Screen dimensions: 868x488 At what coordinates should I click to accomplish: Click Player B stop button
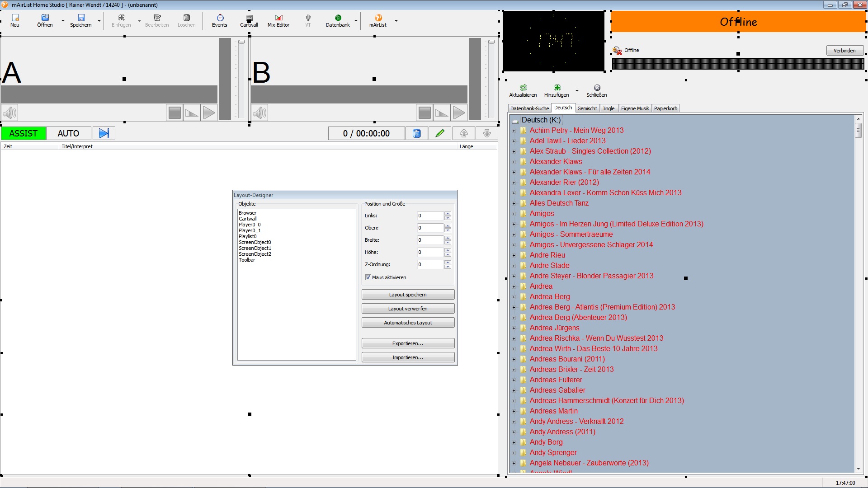click(x=425, y=113)
